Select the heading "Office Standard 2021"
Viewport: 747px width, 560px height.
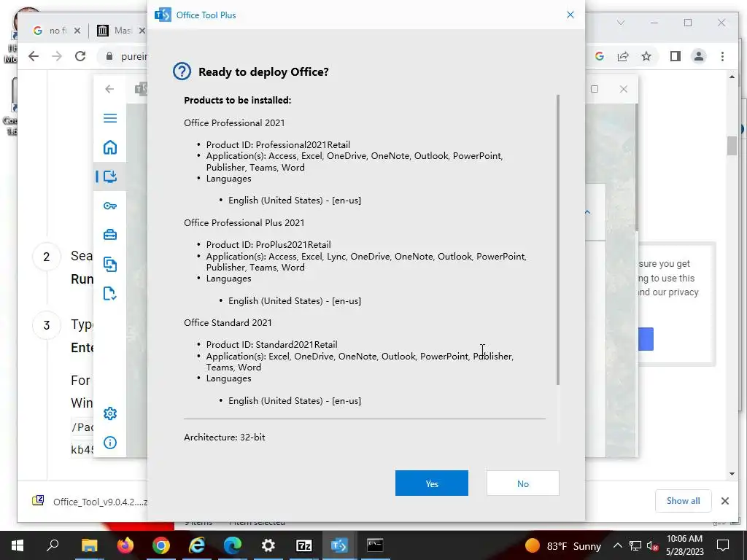tap(228, 323)
